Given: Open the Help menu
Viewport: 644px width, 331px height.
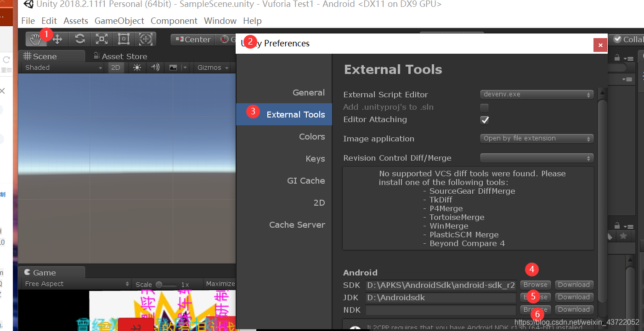Looking at the screenshot, I should (x=252, y=21).
